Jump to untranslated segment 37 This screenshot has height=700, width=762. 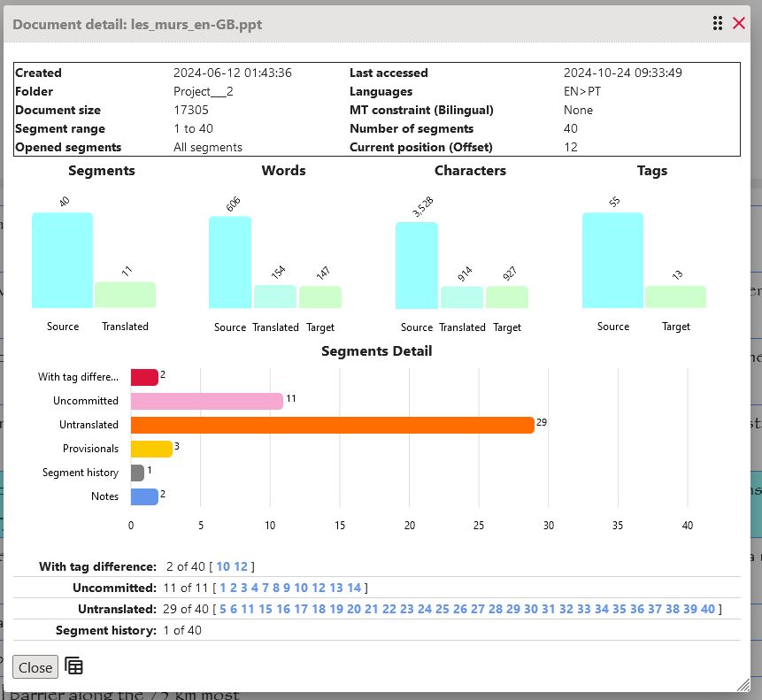pyautogui.click(x=655, y=609)
